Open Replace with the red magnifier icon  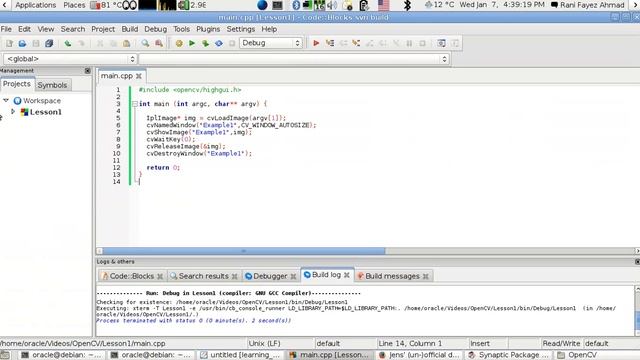pos(159,43)
